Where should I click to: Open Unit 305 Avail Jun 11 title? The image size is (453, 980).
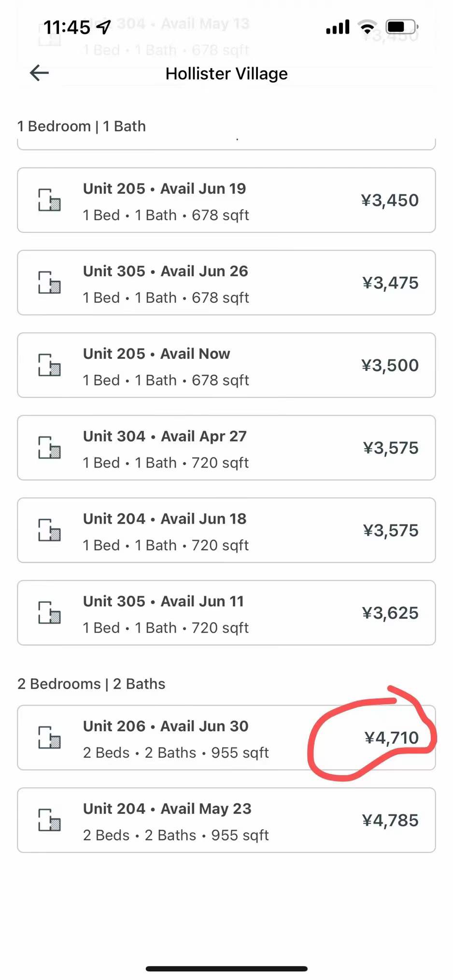(x=163, y=602)
